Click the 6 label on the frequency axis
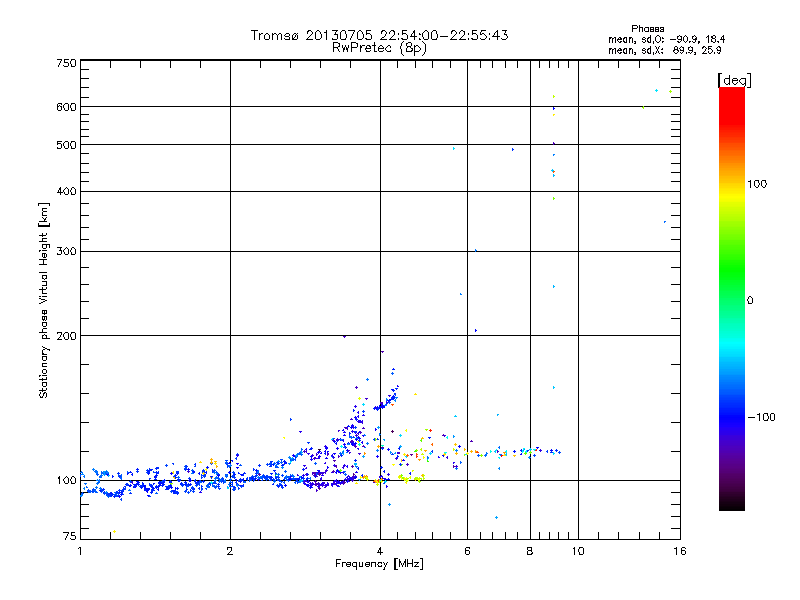Image resolution: width=800 pixels, height=600 pixels. pyautogui.click(x=467, y=551)
